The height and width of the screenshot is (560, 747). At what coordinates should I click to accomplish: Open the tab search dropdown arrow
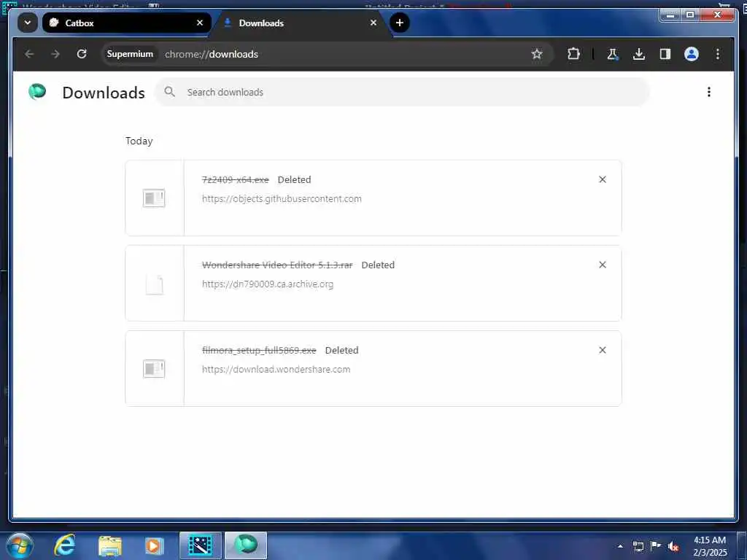(28, 23)
